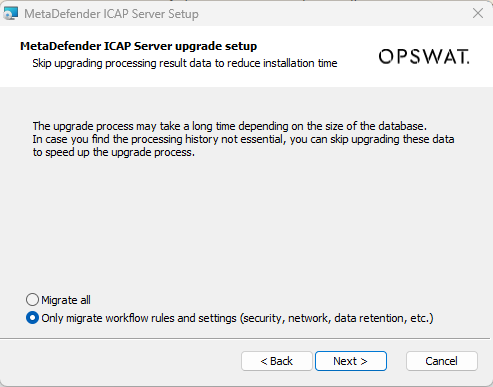493x387 pixels.
Task: Close the MetaDefender ICAP Server Setup window
Action: coord(478,13)
